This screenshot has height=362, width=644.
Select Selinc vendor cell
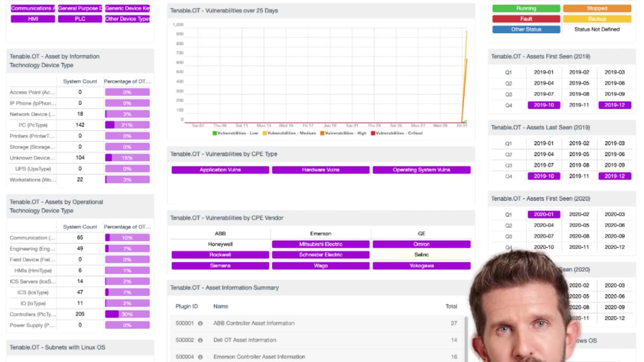click(x=422, y=255)
